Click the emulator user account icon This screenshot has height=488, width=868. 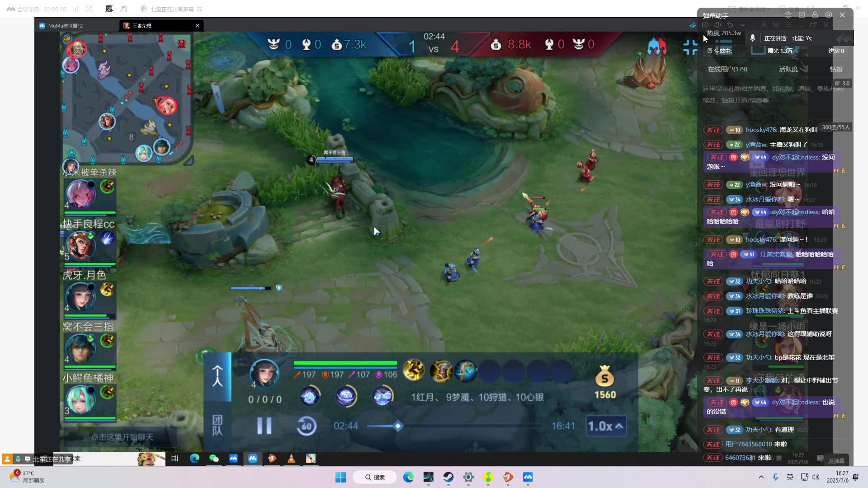pyautogui.click(x=764, y=25)
